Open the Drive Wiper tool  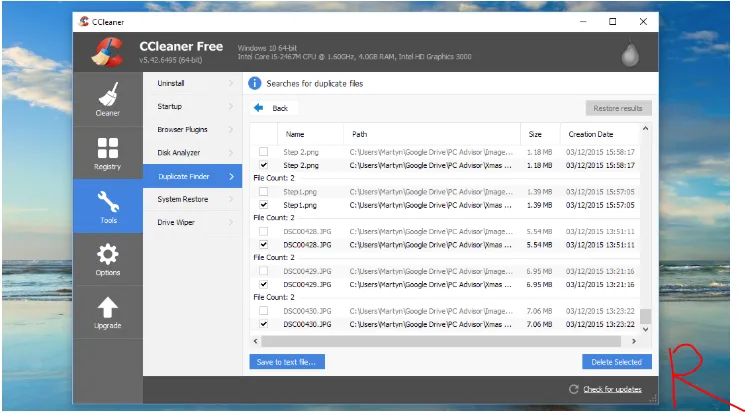click(192, 222)
